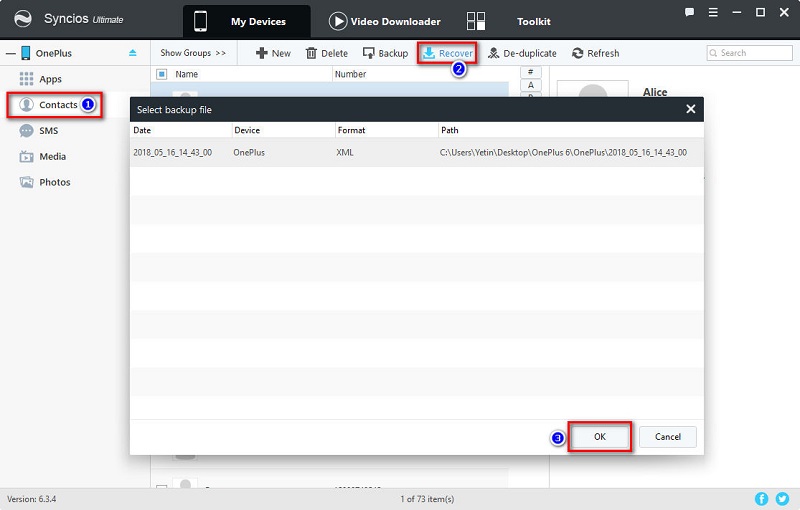Click Delete in the toolbar
This screenshot has height=510, width=800.
pyautogui.click(x=327, y=53)
